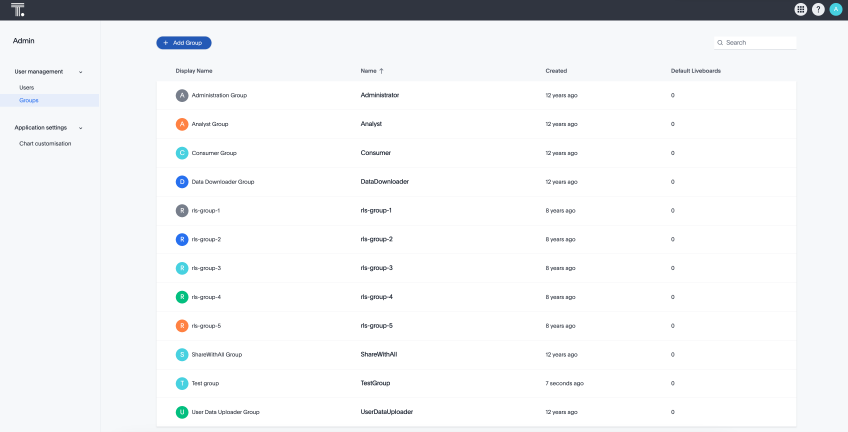Click the Administration Group avatar icon

(182, 95)
